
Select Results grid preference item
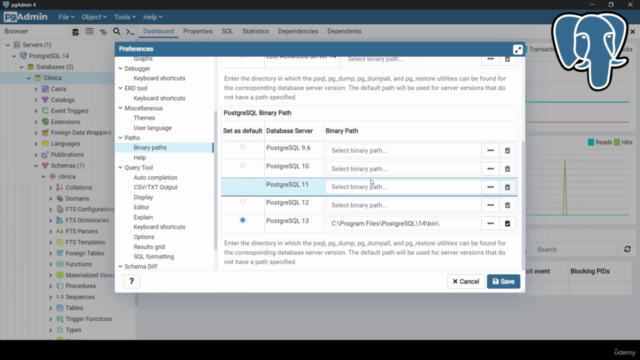pos(149,247)
